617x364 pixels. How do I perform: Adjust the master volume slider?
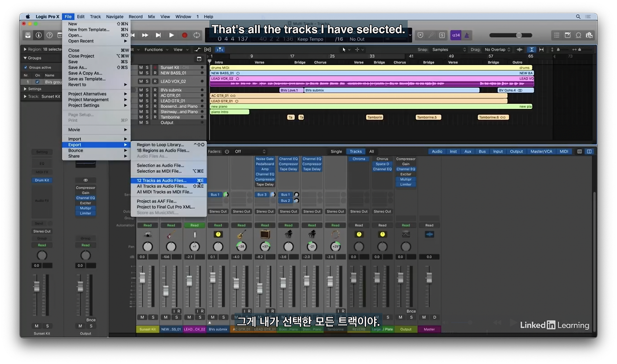click(510, 35)
